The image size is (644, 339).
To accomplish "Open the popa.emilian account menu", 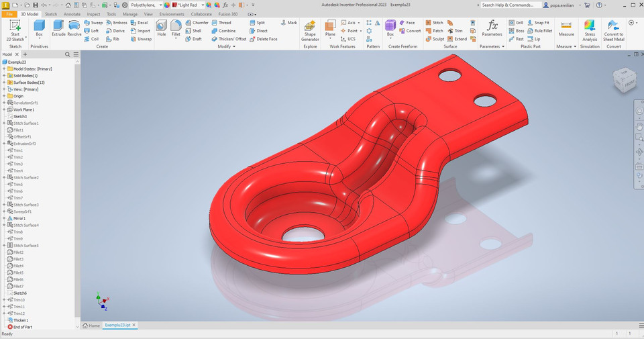I will (x=562, y=5).
